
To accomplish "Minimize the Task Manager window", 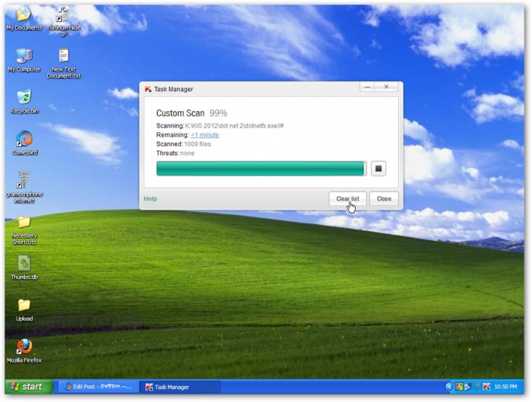I will click(x=367, y=87).
